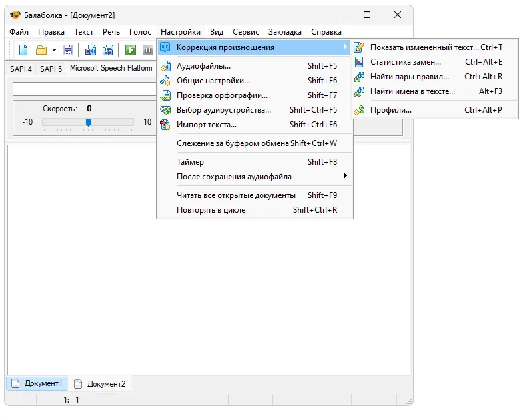The image size is (523, 420).
Task: Open the Голос menu
Action: point(140,32)
